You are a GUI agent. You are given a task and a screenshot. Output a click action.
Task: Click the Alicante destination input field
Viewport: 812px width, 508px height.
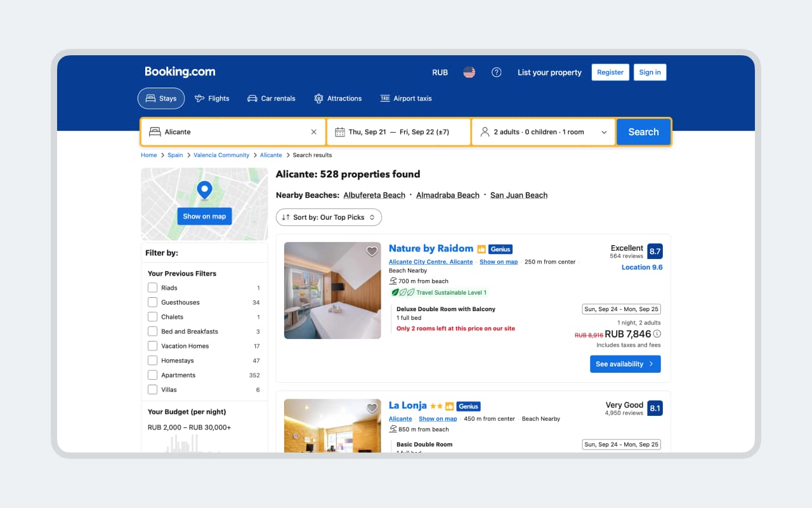(233, 132)
